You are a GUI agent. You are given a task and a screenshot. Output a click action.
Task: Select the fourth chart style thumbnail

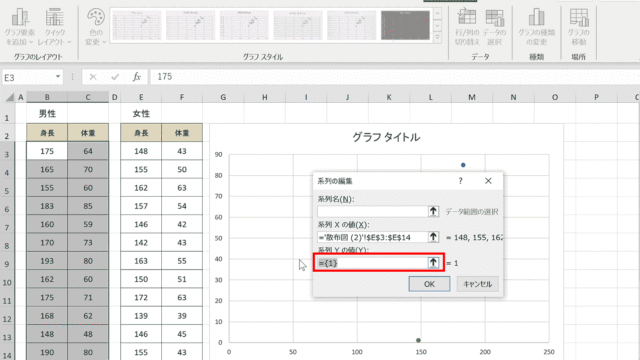(298, 25)
